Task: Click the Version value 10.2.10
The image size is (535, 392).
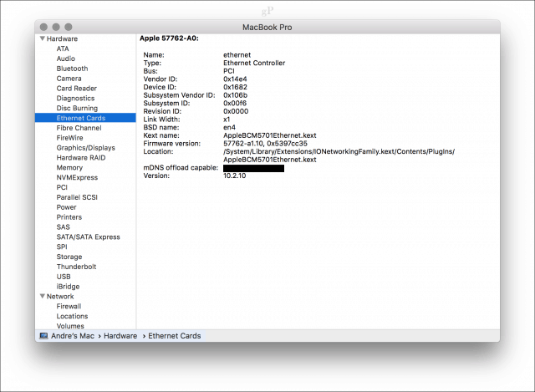Action: pyautogui.click(x=235, y=176)
